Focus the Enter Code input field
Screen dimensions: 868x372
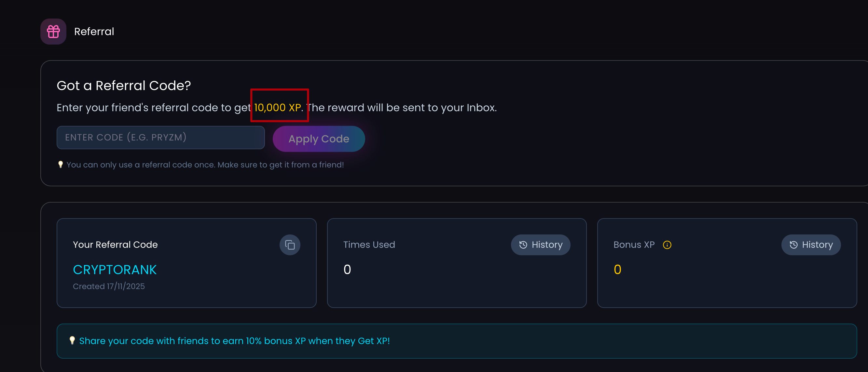pos(160,137)
